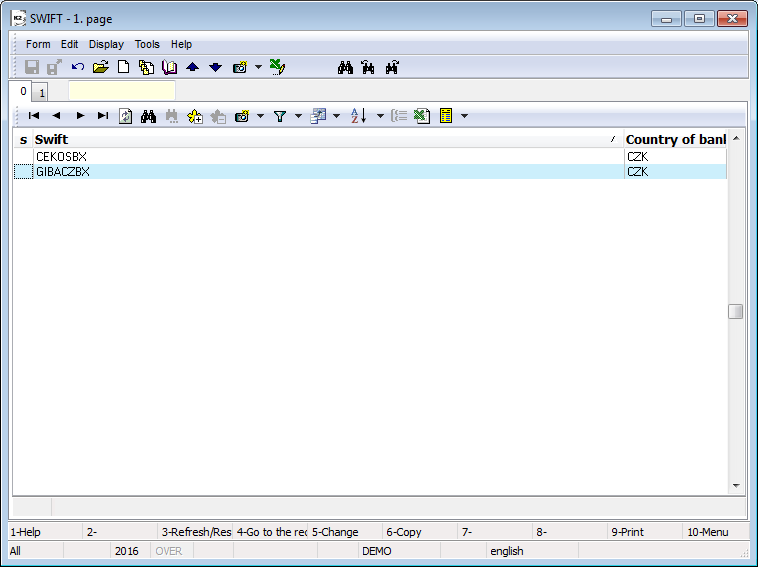Click the 3-Refresh function key button
This screenshot has width=758, height=567.
(x=195, y=532)
